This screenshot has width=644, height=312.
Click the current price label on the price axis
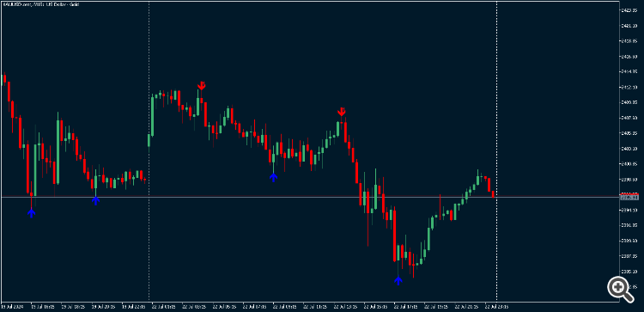click(629, 198)
